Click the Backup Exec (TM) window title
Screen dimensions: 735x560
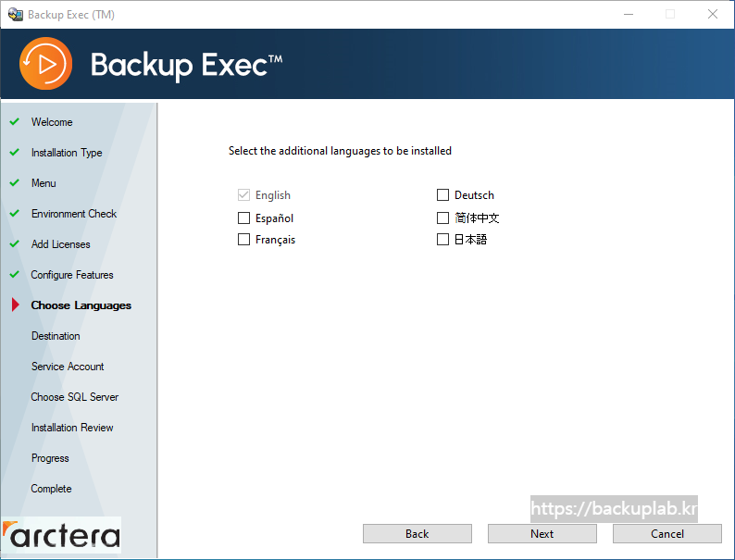[x=71, y=15]
